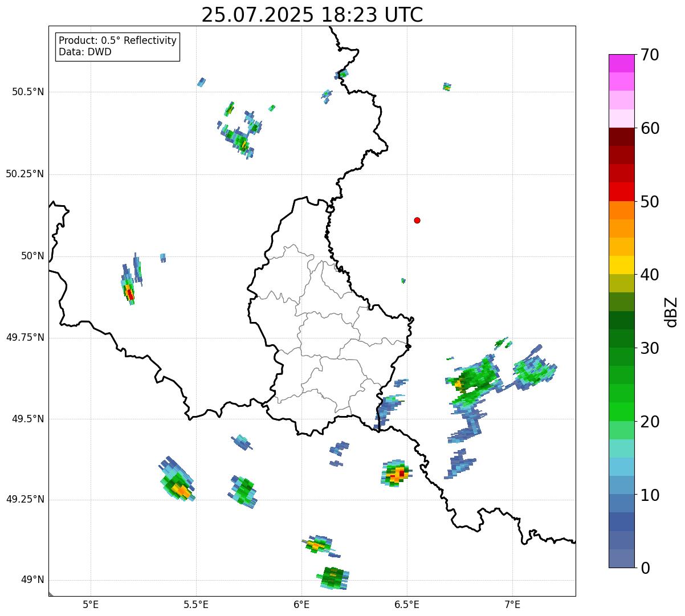Image resolution: width=685 pixels, height=616 pixels.
Task: Click the 6°E longitude label
Action: (301, 604)
